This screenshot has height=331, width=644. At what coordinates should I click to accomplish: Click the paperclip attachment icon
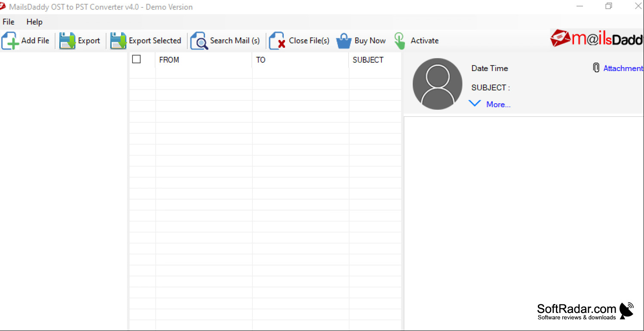(596, 68)
